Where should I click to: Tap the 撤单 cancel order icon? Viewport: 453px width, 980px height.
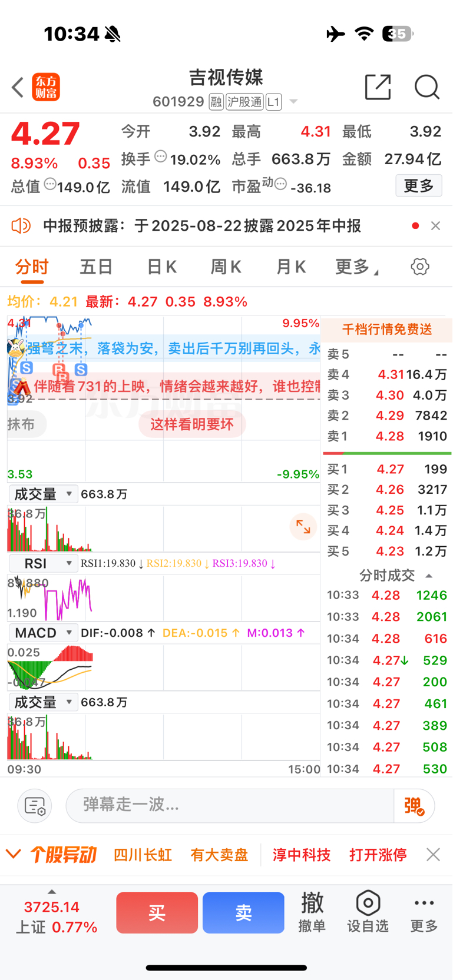coord(312,911)
